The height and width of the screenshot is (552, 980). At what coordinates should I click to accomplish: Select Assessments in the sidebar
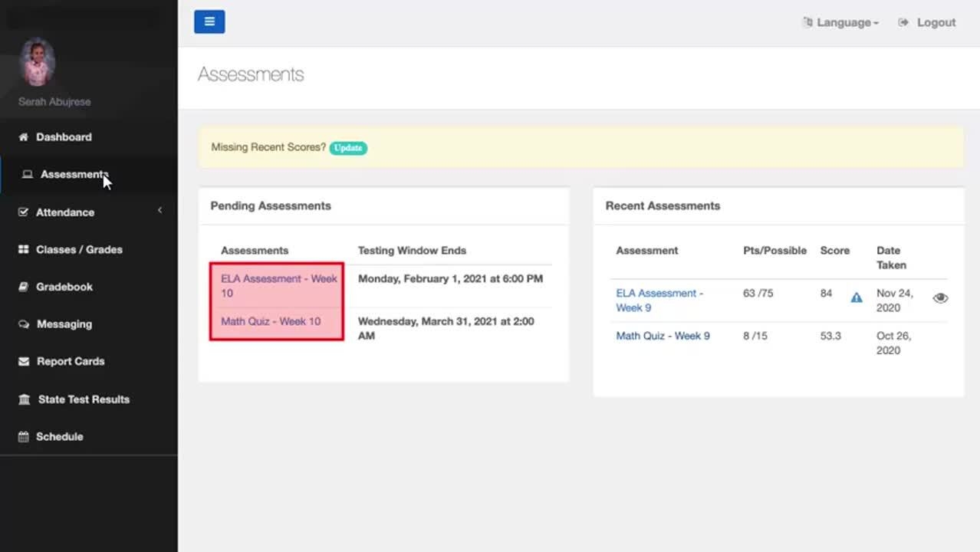pos(74,175)
